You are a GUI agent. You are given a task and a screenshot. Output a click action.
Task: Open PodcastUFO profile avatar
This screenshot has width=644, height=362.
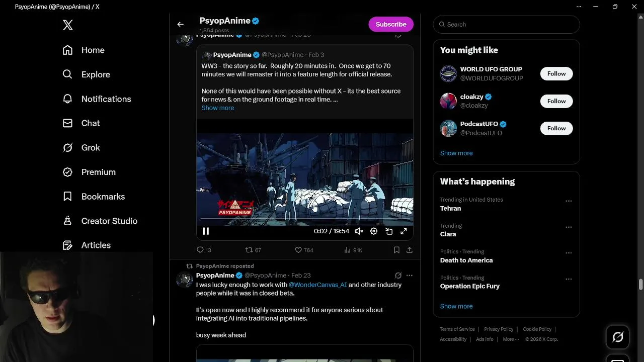tap(448, 128)
